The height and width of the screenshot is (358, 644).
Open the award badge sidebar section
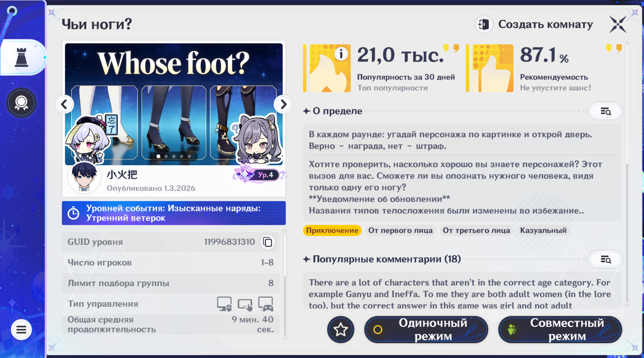21,103
